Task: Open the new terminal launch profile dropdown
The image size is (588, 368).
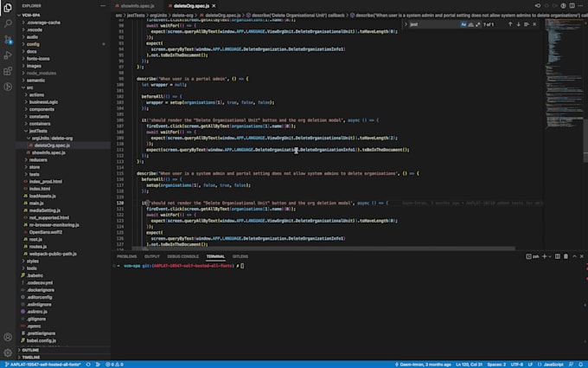Action: [550, 256]
